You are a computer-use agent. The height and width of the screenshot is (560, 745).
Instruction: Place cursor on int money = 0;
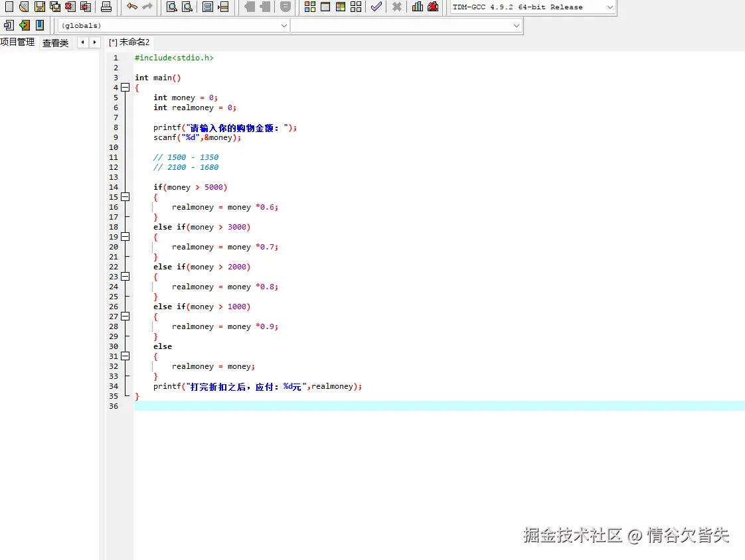185,98
